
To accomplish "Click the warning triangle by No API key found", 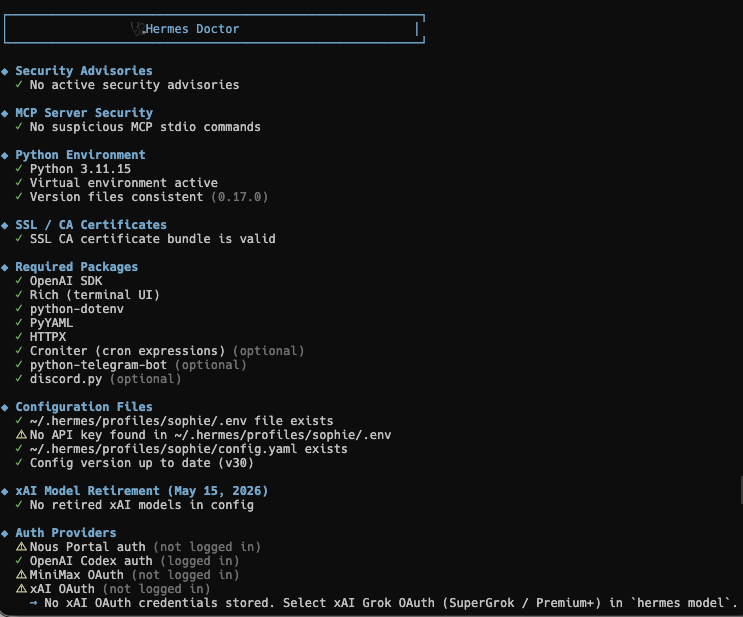I will click(x=21, y=435).
